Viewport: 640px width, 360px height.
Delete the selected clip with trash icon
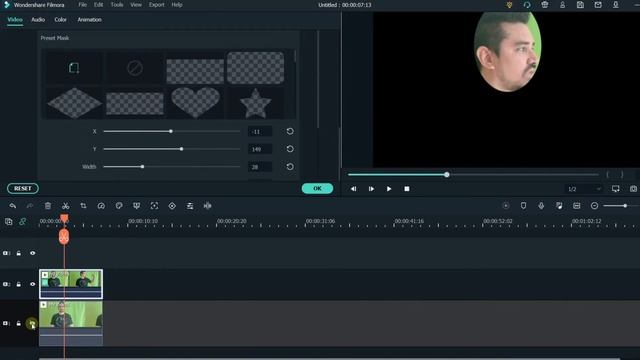pos(48,206)
